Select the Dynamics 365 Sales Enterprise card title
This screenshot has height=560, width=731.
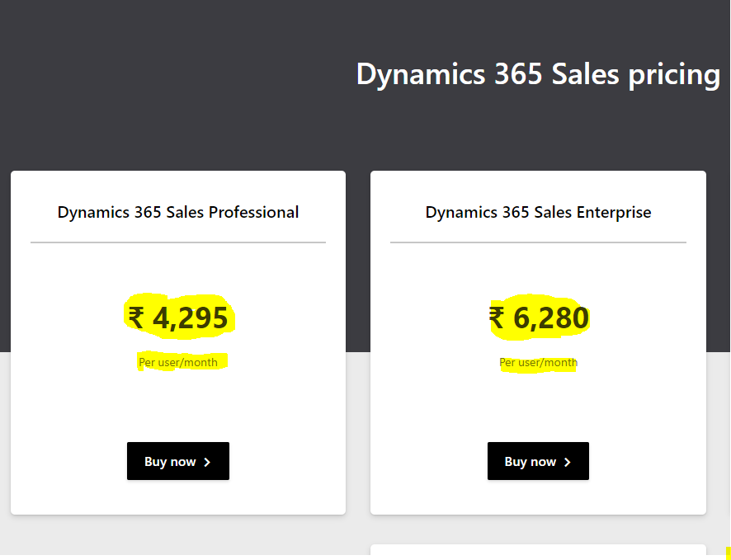click(538, 212)
